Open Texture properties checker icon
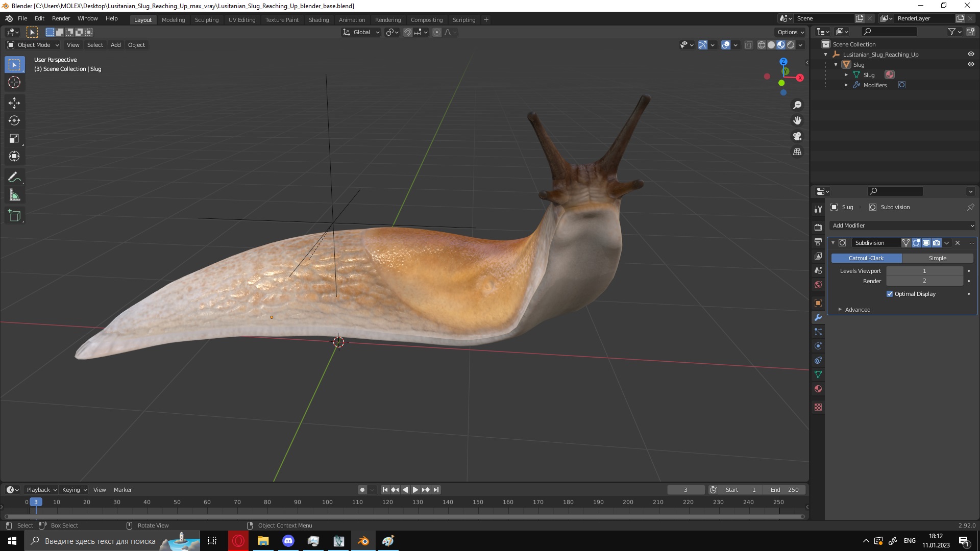This screenshot has width=980, height=551. point(818,407)
